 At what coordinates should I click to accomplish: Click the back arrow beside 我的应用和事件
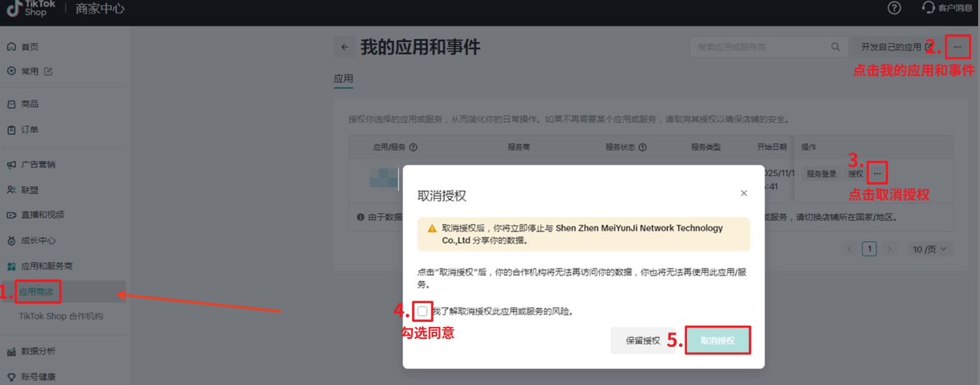click(x=345, y=47)
